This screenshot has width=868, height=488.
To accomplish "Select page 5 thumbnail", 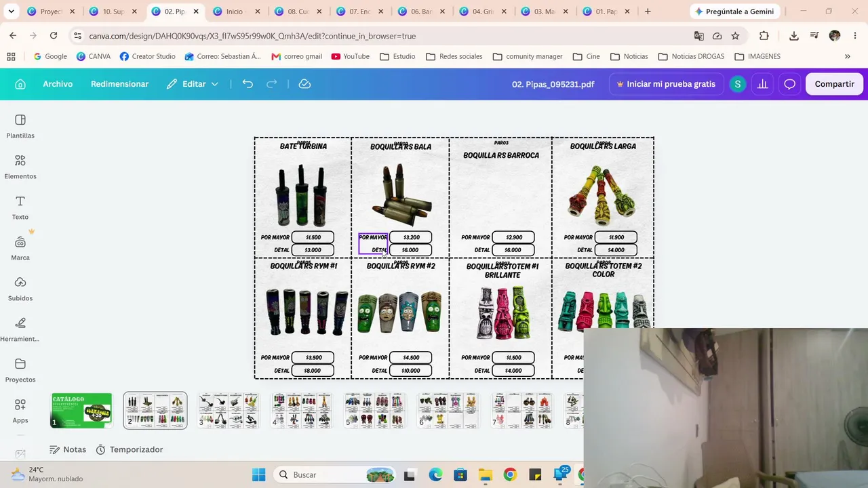I will [375, 411].
